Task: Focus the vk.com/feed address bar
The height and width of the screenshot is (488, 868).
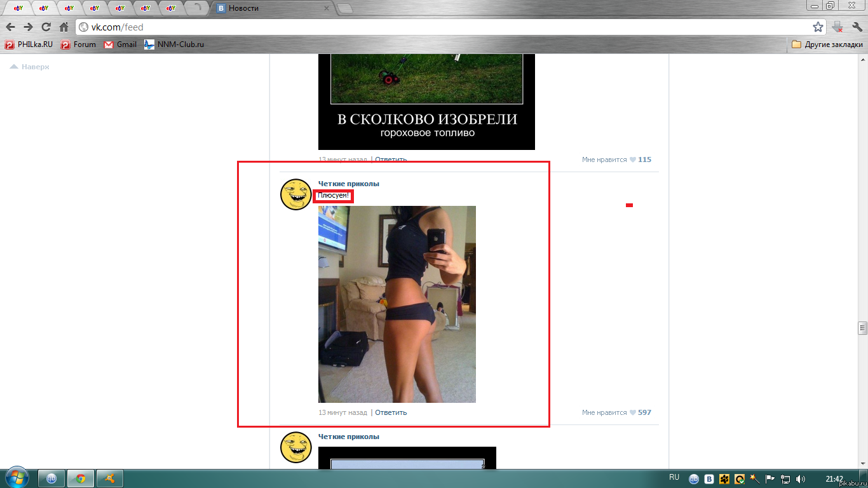Action: 451,27
